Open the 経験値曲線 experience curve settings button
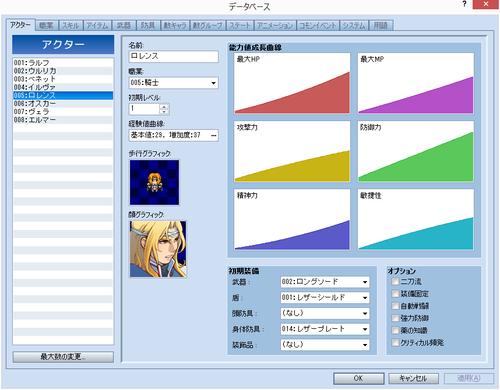This screenshot has height=390, width=500. click(214, 135)
